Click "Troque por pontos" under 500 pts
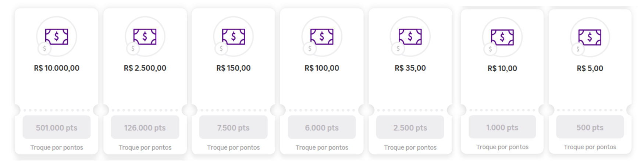This screenshot has width=644, height=161. coord(590,147)
